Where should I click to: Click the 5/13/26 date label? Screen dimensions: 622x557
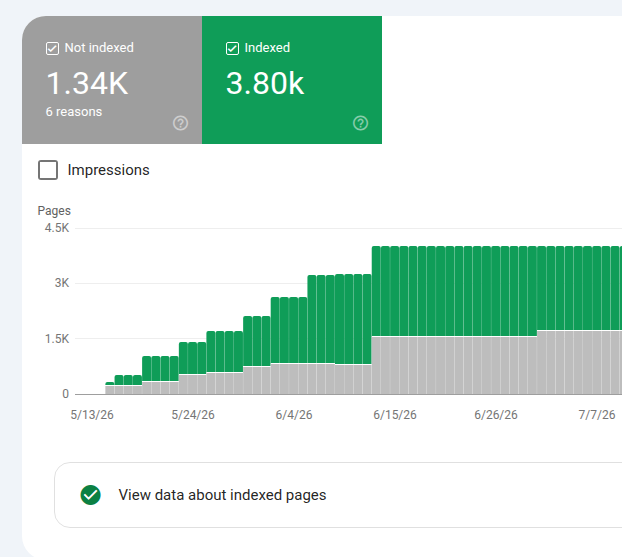point(92,415)
